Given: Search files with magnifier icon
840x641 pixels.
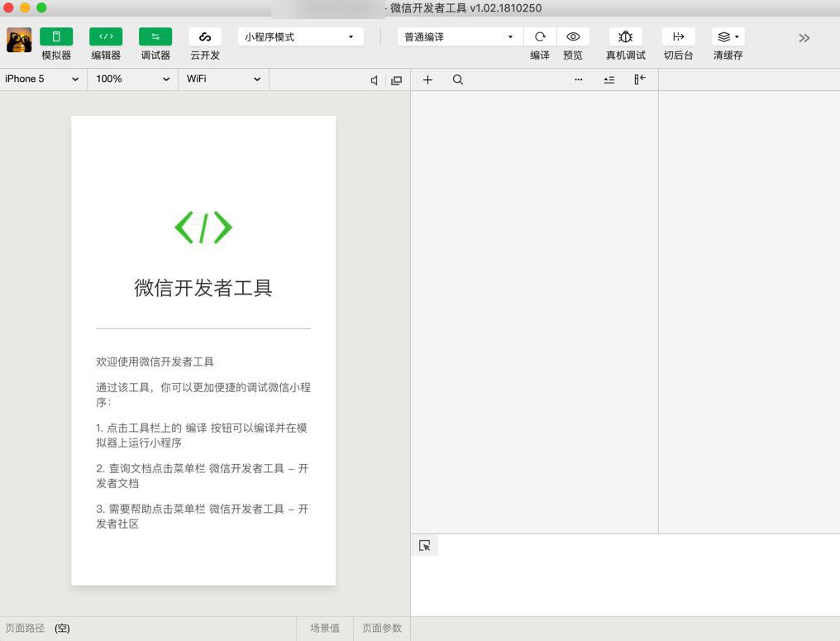Looking at the screenshot, I should coord(458,80).
